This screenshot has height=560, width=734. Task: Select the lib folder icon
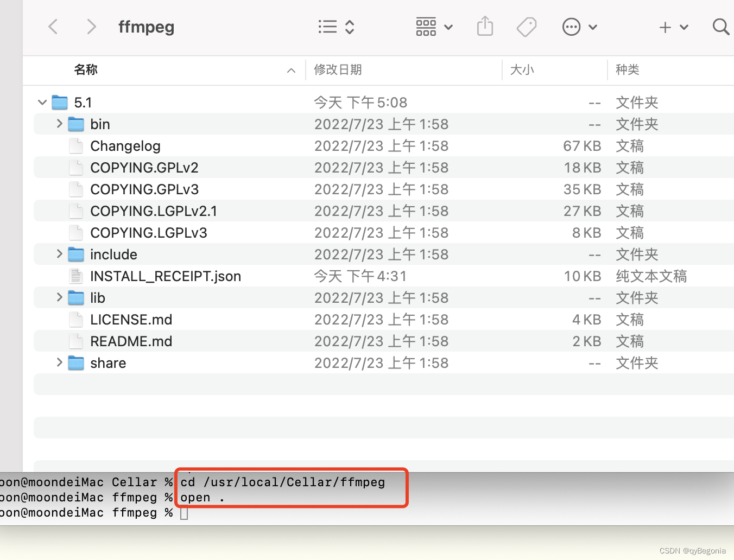[x=76, y=298]
